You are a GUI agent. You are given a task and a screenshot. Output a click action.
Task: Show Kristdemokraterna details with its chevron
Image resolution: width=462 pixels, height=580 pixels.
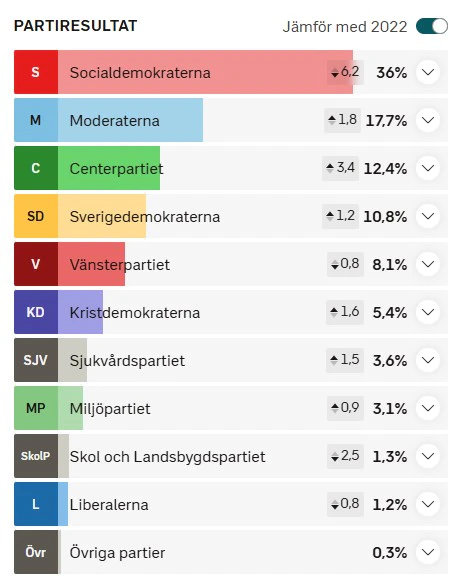(x=428, y=312)
